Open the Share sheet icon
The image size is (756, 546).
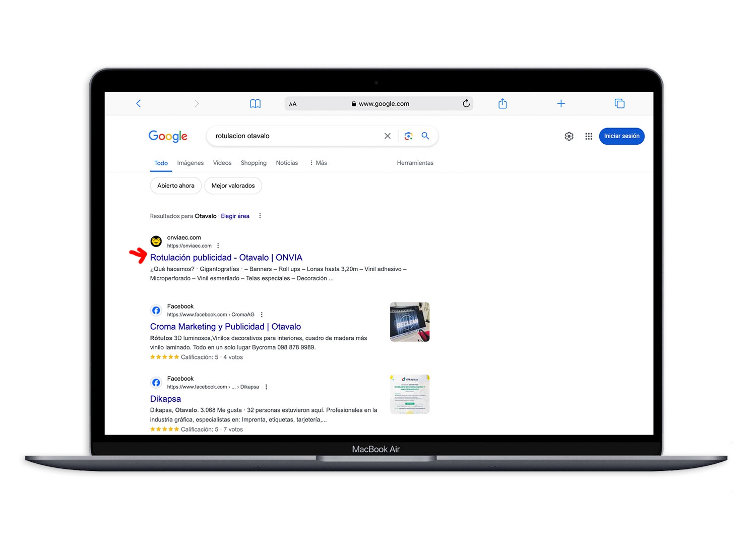(502, 103)
